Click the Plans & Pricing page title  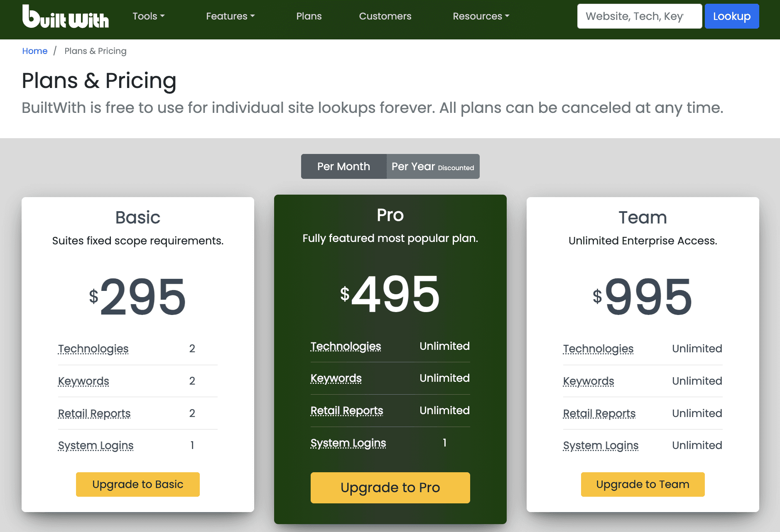[99, 81]
